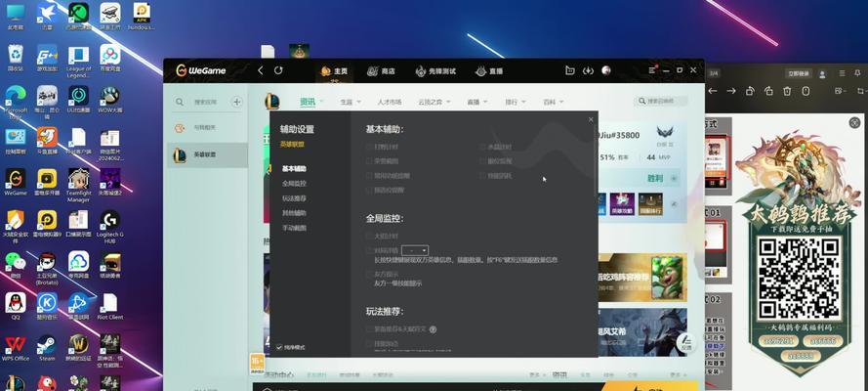Open the hotkey dropdown in 全局监控
This screenshot has width=868, height=391.
click(x=415, y=250)
